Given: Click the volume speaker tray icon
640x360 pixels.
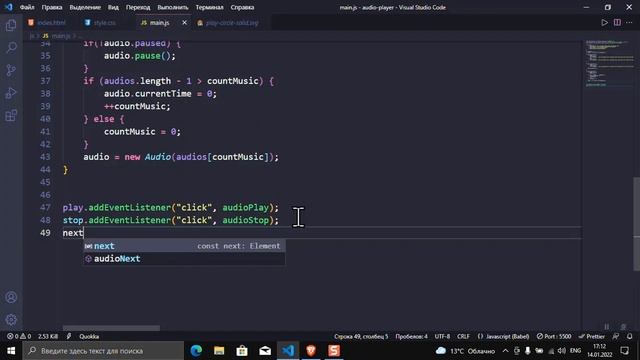Looking at the screenshot, I should click(562, 351).
